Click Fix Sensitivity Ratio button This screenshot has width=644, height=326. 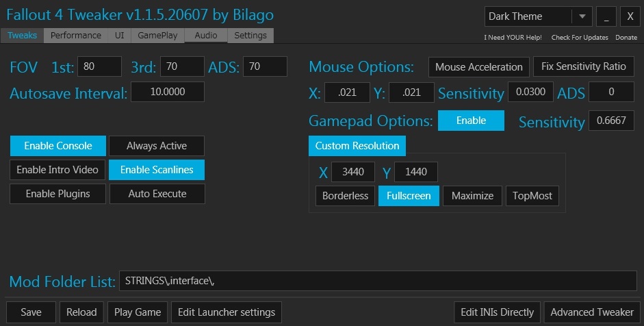(584, 66)
